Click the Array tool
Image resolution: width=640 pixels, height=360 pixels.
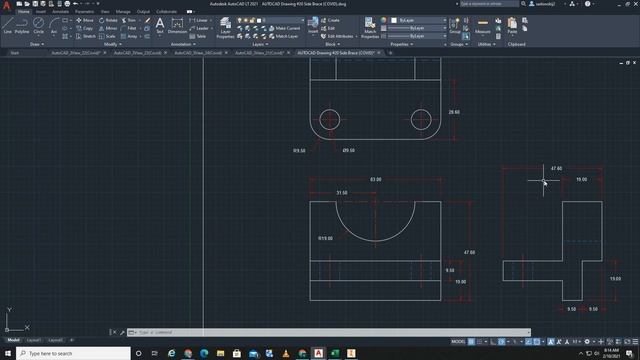click(129, 36)
